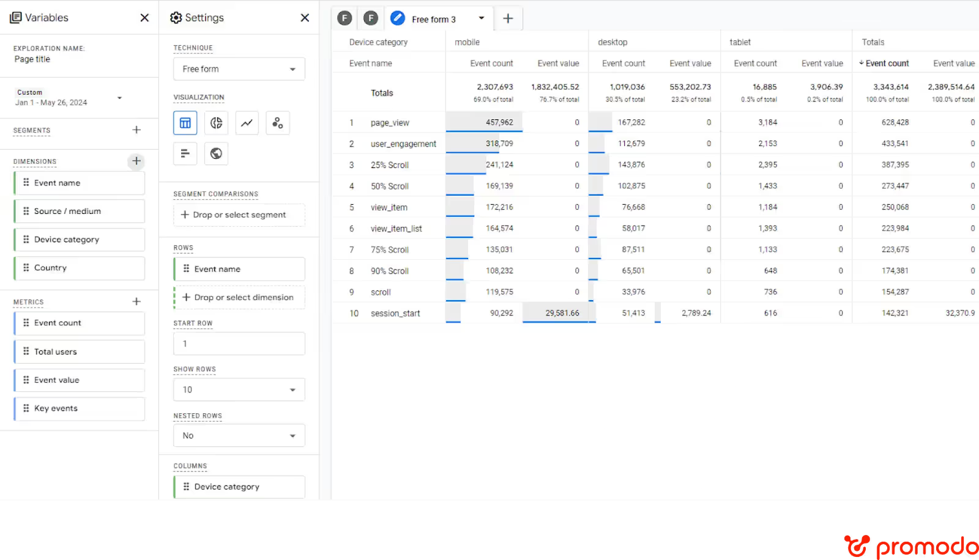Select the Event name dimension chip
The image size is (979, 560).
tap(79, 183)
